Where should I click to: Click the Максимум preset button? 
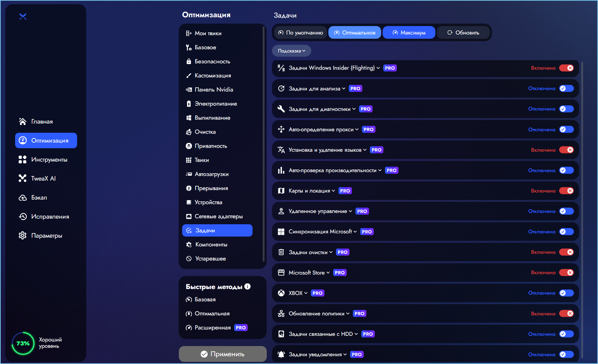point(409,32)
